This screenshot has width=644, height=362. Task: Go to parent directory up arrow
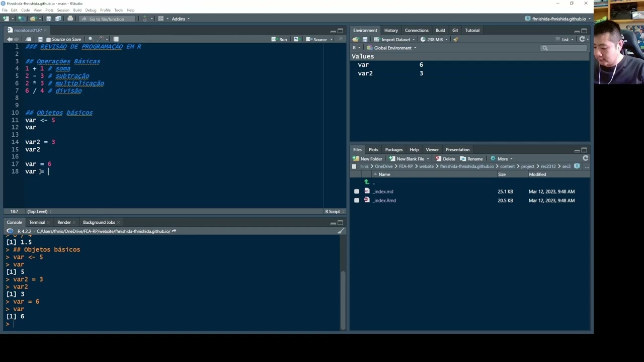[x=367, y=182]
